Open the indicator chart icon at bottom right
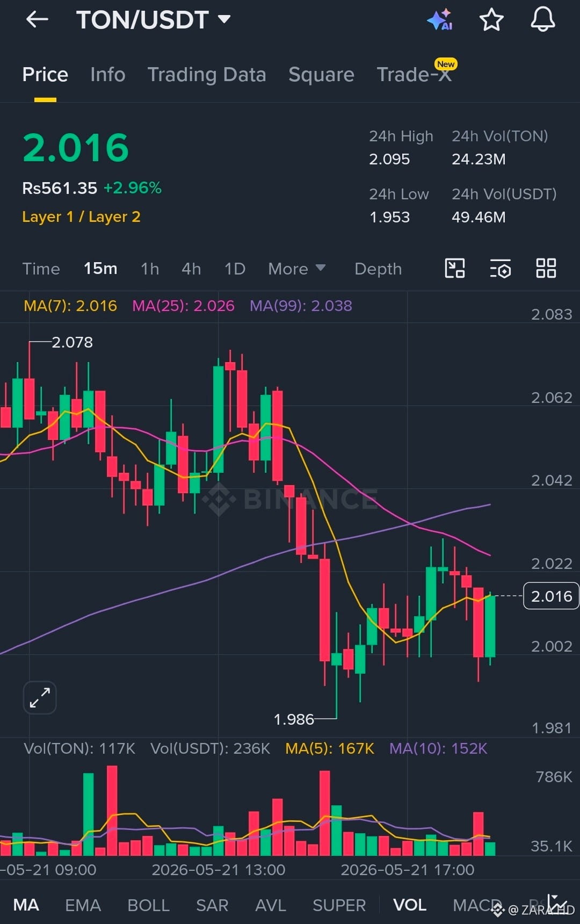Image resolution: width=580 pixels, height=924 pixels. pos(557,904)
